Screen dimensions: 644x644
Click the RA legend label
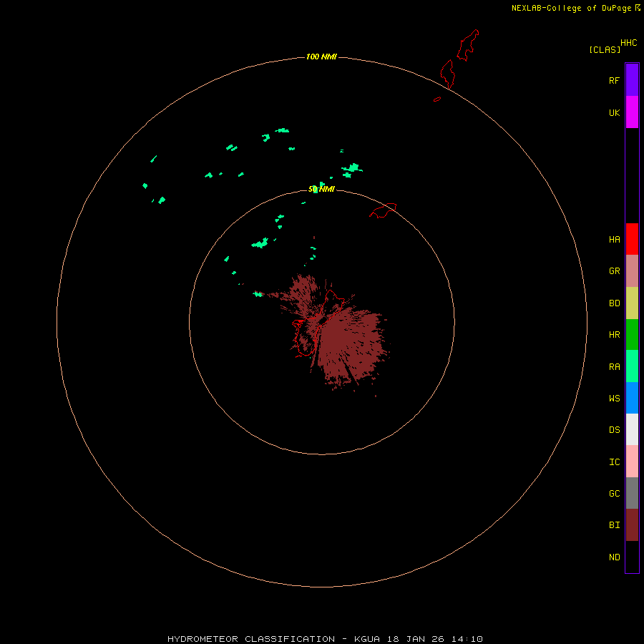click(614, 367)
